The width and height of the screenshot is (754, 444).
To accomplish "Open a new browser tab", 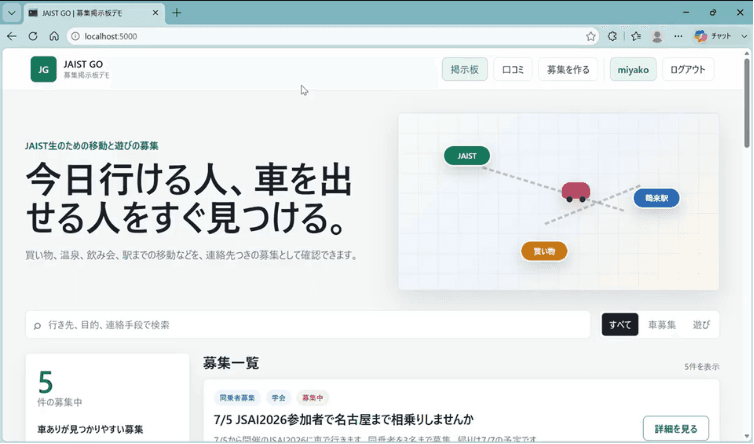I will (176, 13).
